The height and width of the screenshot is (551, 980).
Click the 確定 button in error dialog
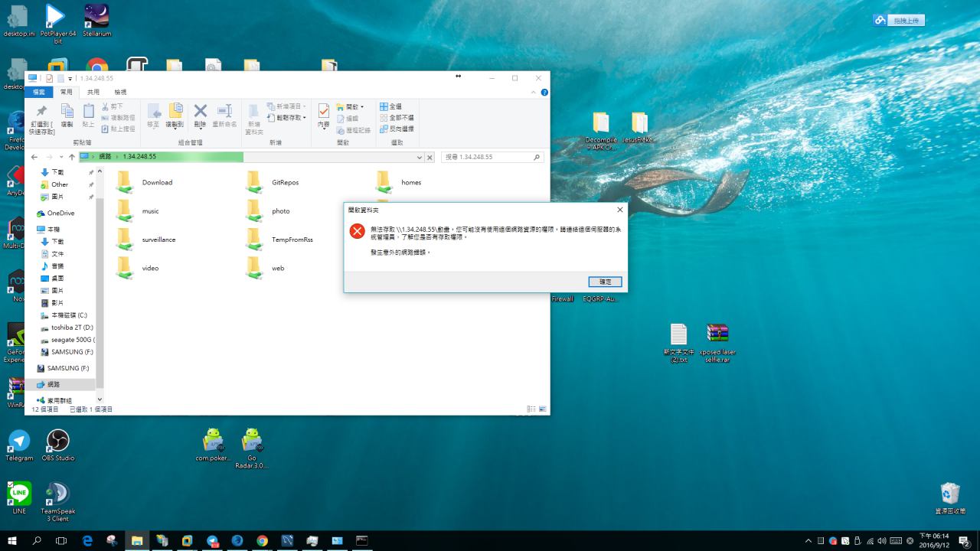click(x=605, y=282)
